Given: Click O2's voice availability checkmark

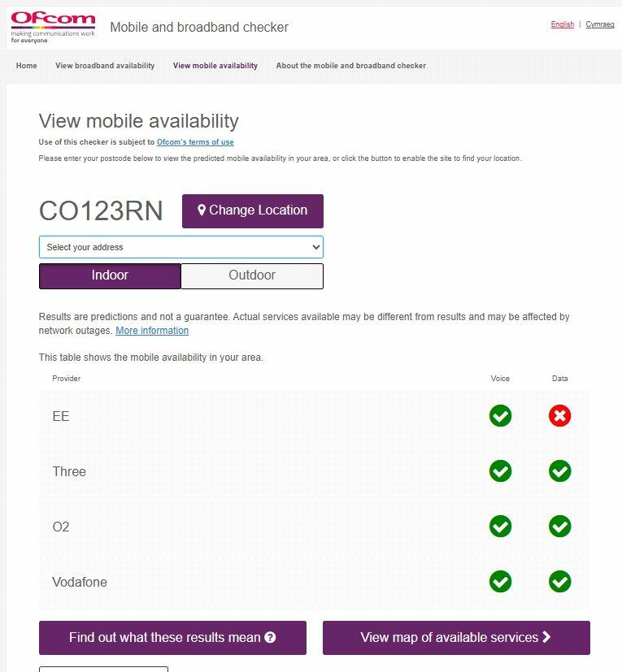Looking at the screenshot, I should pyautogui.click(x=500, y=527).
